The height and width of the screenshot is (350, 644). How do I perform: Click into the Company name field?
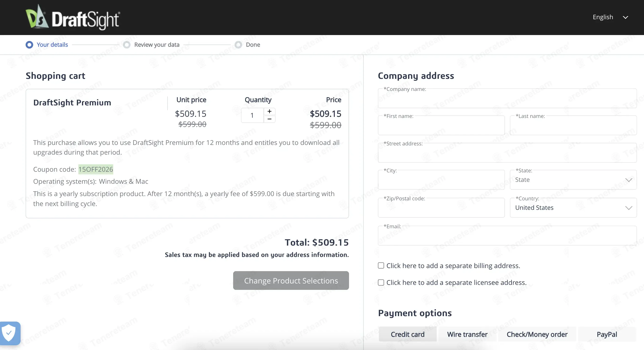[x=507, y=99]
